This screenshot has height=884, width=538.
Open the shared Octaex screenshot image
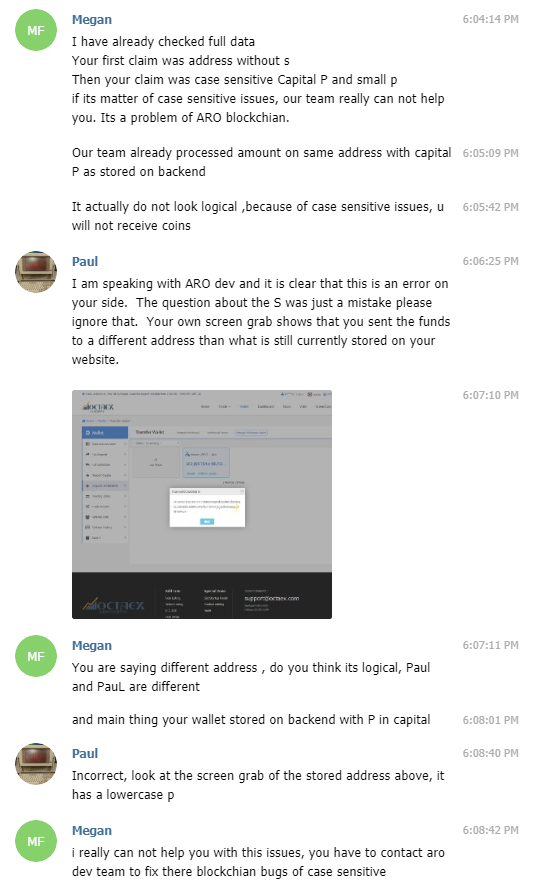click(x=202, y=504)
